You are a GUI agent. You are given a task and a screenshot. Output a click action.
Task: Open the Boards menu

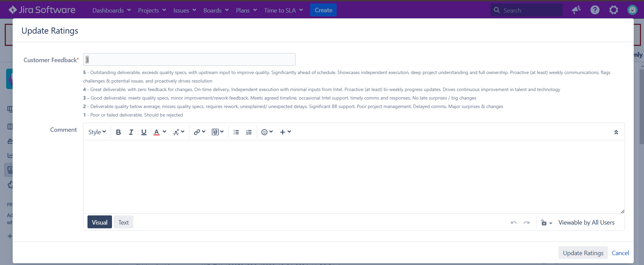[216, 10]
